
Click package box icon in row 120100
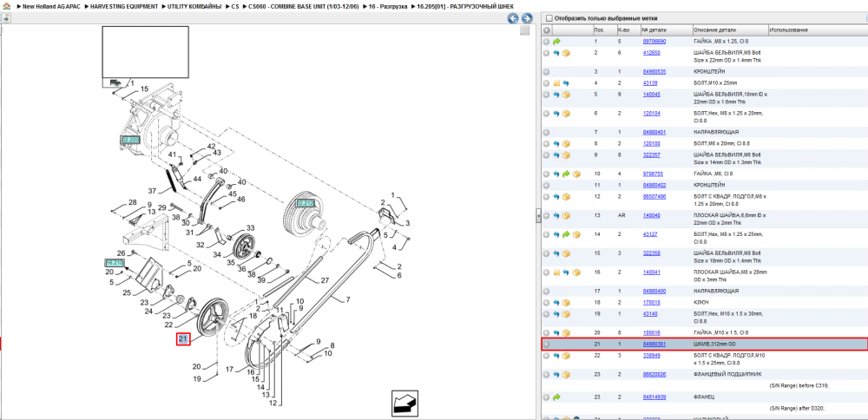pos(566,143)
